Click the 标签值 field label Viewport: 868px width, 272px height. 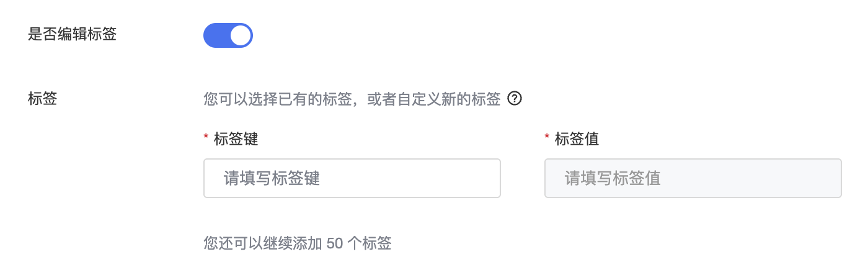pyautogui.click(x=577, y=139)
